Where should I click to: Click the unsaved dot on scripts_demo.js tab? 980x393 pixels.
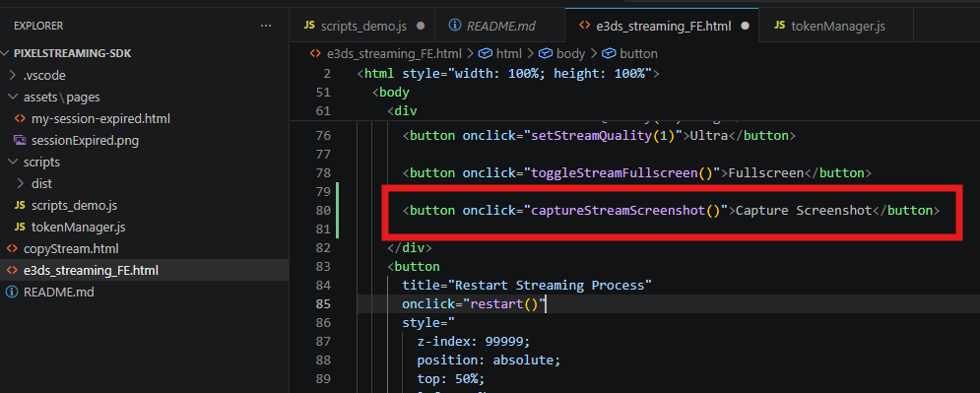[x=421, y=27]
